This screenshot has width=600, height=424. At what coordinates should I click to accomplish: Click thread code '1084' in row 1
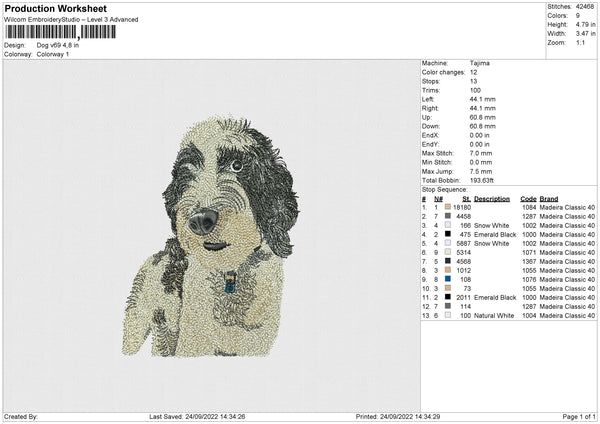[529, 207]
